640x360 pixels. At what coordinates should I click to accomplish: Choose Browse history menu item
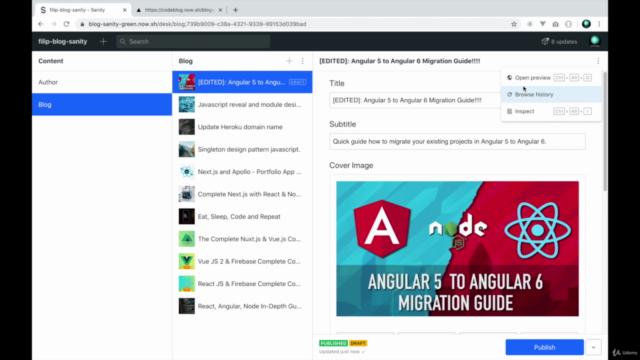click(551, 94)
